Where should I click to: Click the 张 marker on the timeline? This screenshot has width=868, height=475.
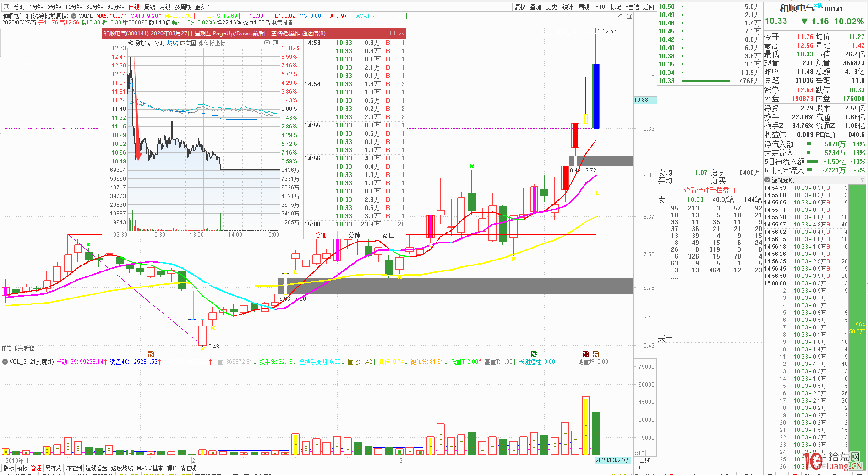(x=585, y=354)
